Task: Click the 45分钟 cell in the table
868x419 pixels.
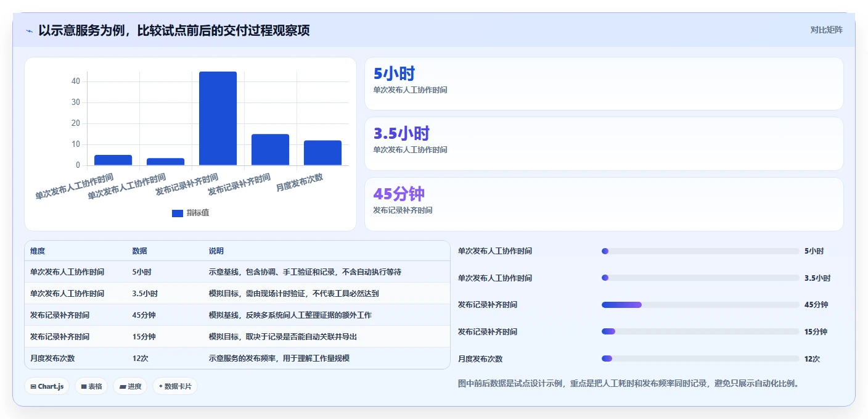Action: click(x=144, y=315)
